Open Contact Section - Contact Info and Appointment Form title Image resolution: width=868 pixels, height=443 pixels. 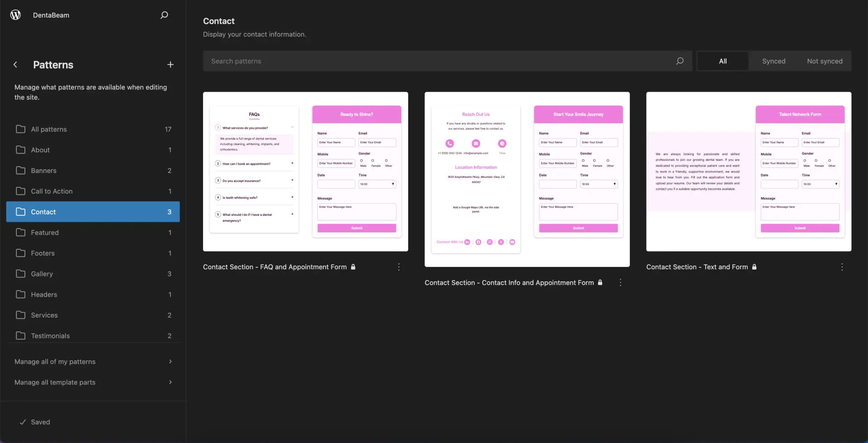pyautogui.click(x=509, y=283)
